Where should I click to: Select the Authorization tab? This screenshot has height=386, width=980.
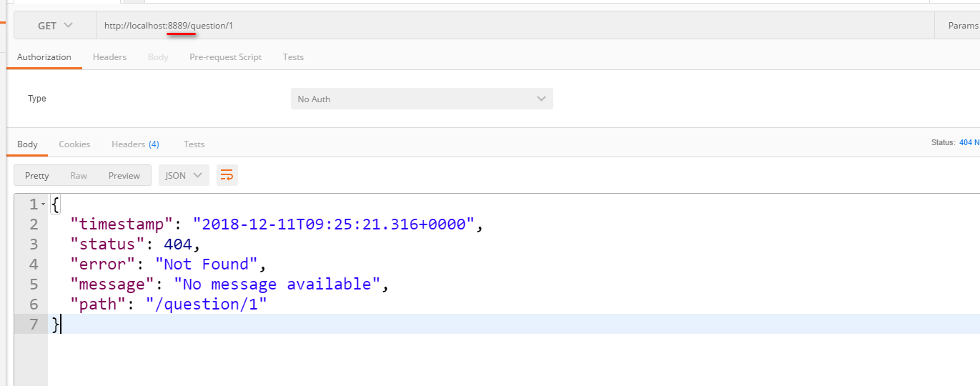tap(44, 57)
